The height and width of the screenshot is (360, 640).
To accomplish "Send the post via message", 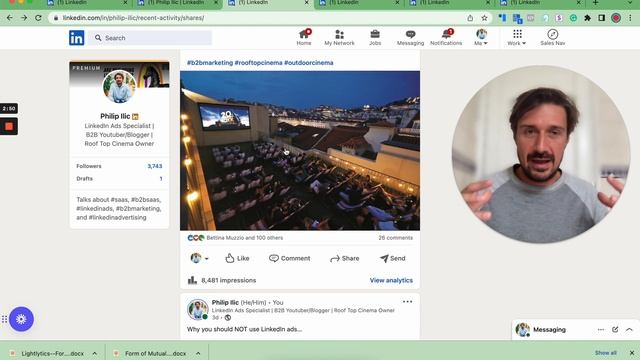I will (x=393, y=258).
